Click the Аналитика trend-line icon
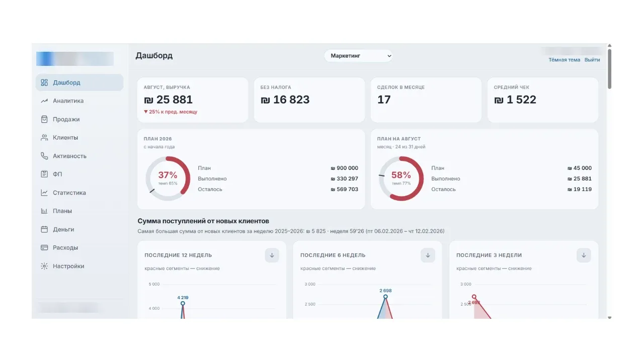Image resolution: width=644 pixels, height=362 pixels. click(44, 101)
